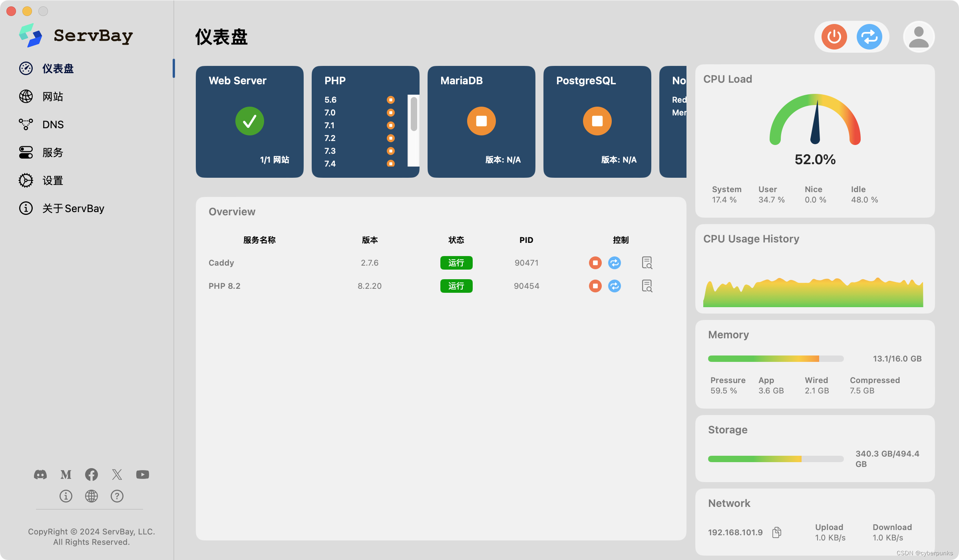This screenshot has width=959, height=560.
Task: Click the Storage usage bar
Action: pyautogui.click(x=776, y=459)
